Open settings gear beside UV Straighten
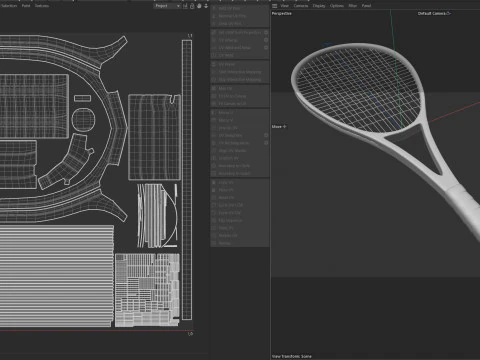Viewport: 480px width, 360px height. (x=266, y=135)
